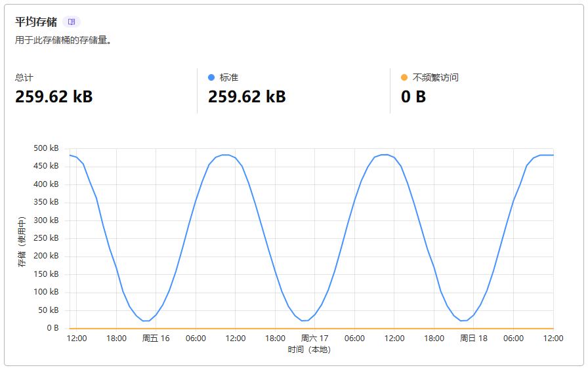588x370 pixels.
Task: Click the 时间（本地）axis title
Action: pos(309,350)
